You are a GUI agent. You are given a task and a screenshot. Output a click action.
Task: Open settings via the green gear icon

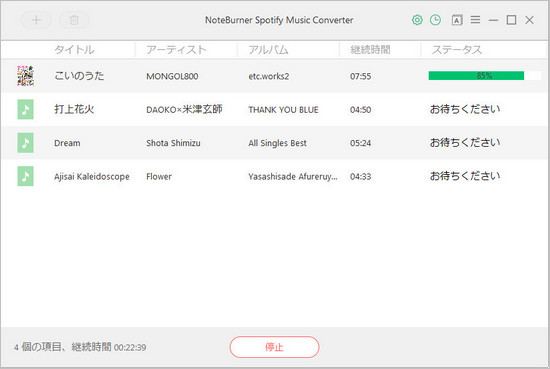click(x=417, y=20)
